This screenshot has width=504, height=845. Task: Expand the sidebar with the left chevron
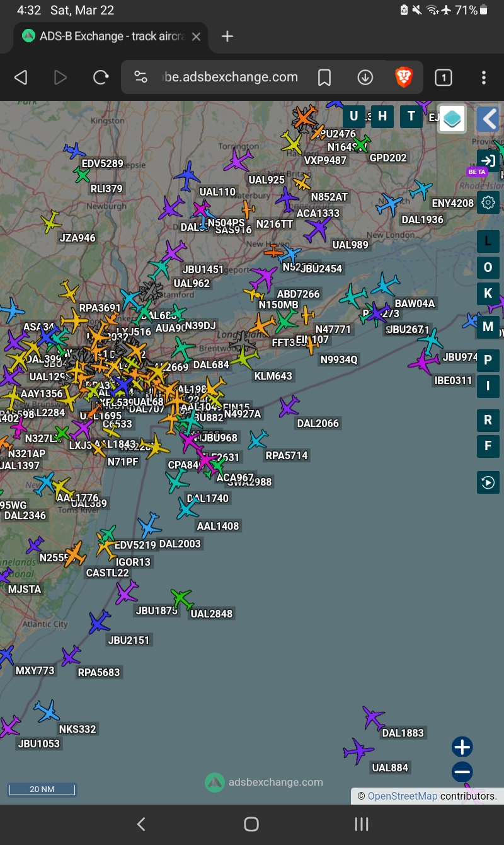[x=488, y=119]
